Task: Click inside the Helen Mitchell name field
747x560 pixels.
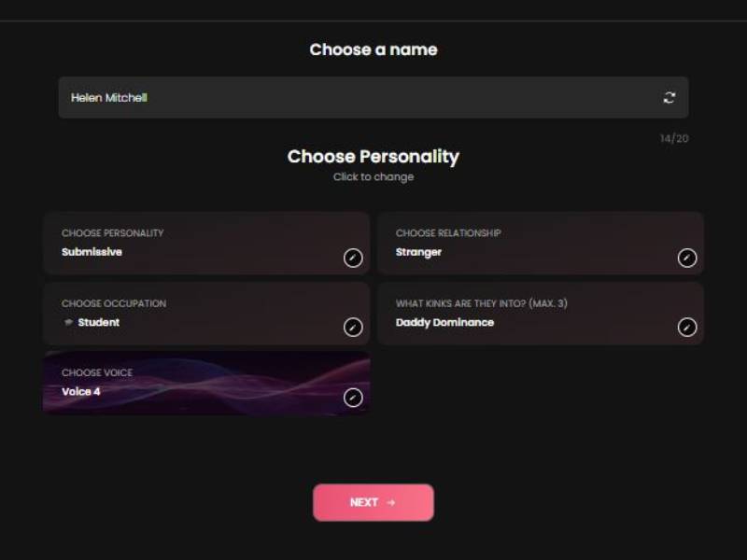Action: coord(280,96)
